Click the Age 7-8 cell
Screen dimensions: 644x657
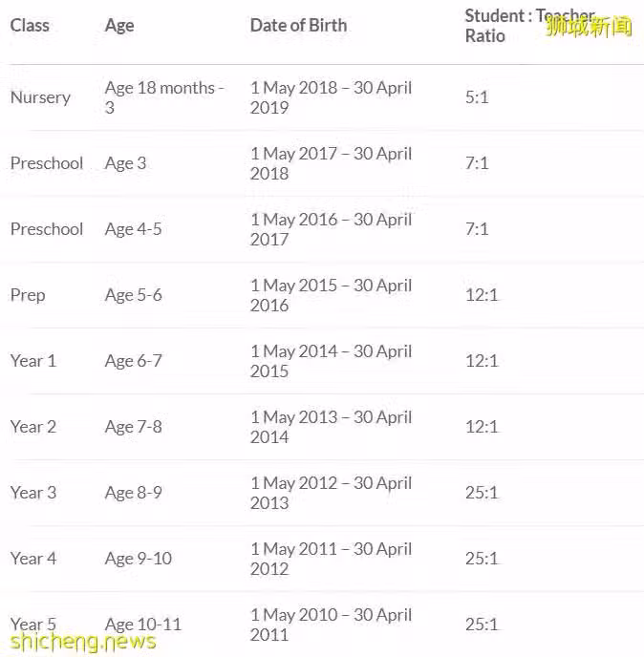click(134, 427)
